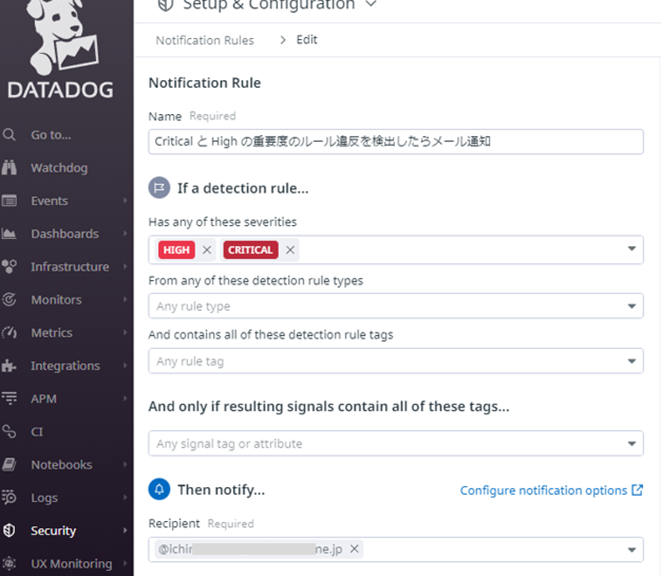This screenshot has width=661, height=576.
Task: Click the APM traces icon
Action: tap(9, 398)
